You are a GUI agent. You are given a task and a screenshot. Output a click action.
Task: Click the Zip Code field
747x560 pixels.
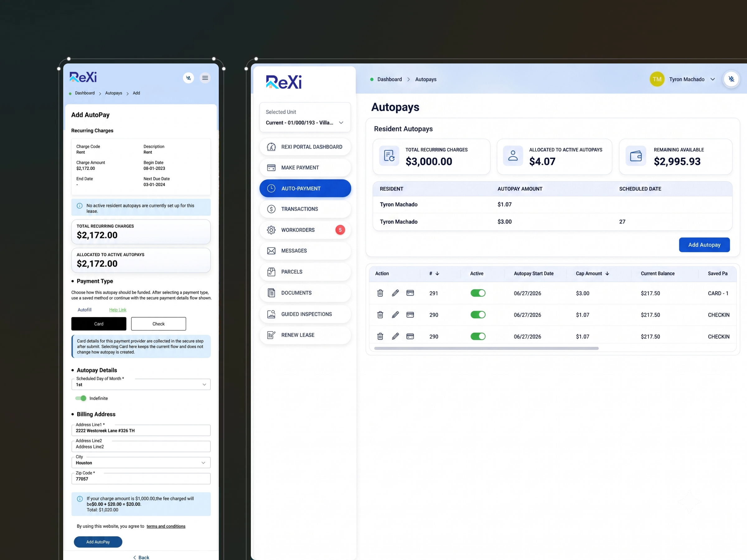point(141,479)
